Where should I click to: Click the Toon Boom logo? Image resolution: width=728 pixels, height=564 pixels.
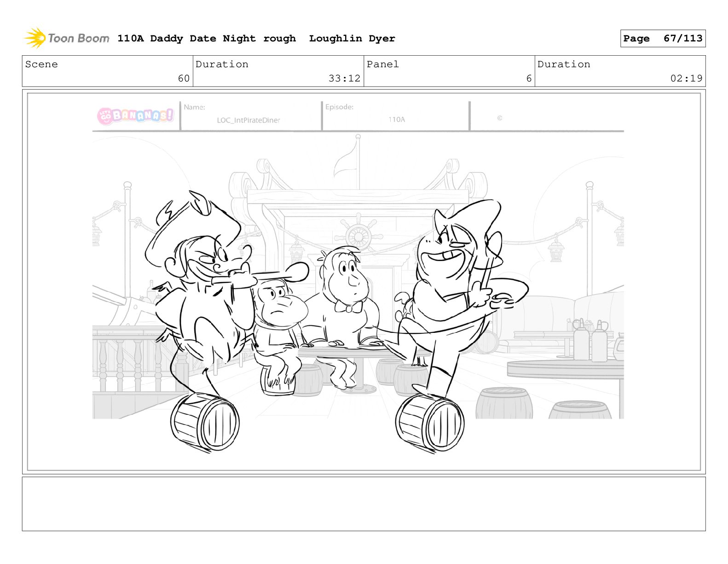(67, 38)
